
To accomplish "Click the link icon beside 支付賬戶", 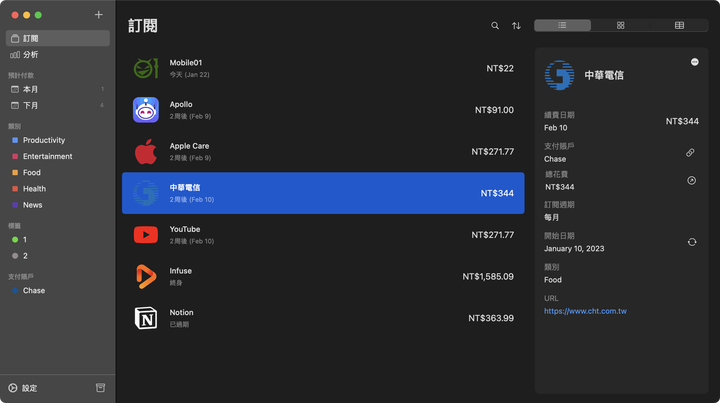I will (690, 152).
